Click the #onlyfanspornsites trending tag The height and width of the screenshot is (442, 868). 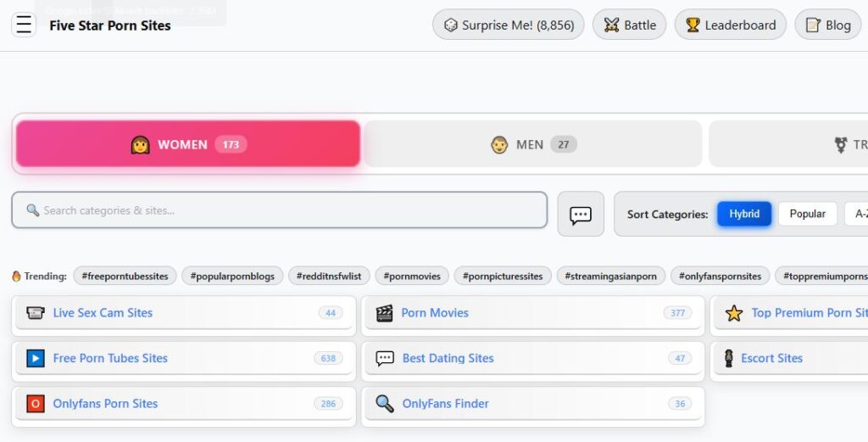[x=720, y=276]
